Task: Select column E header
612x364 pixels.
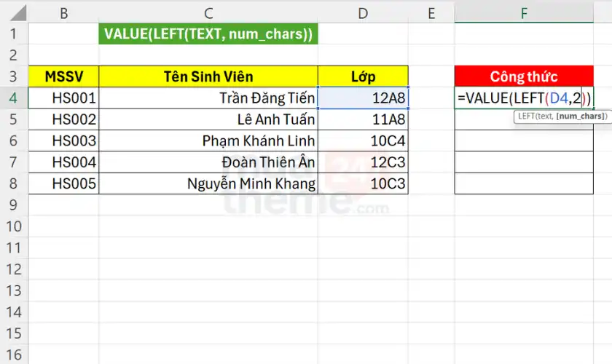Action: 431,13
